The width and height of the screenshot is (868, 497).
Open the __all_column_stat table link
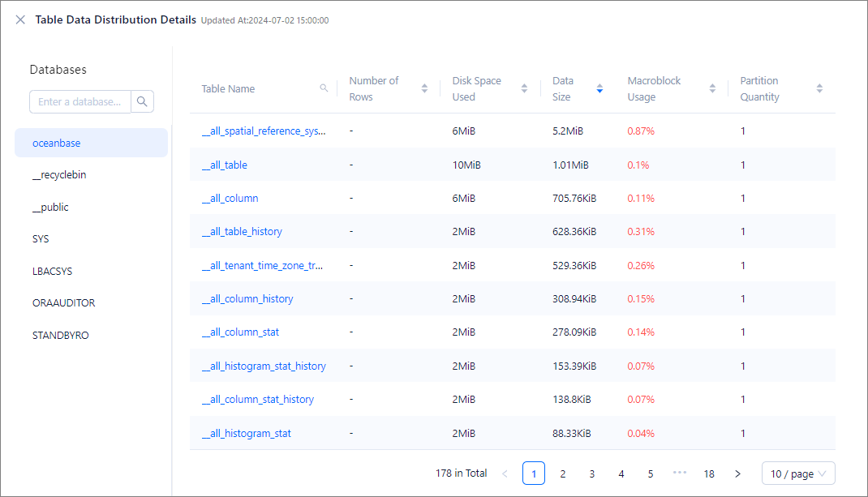pos(240,332)
